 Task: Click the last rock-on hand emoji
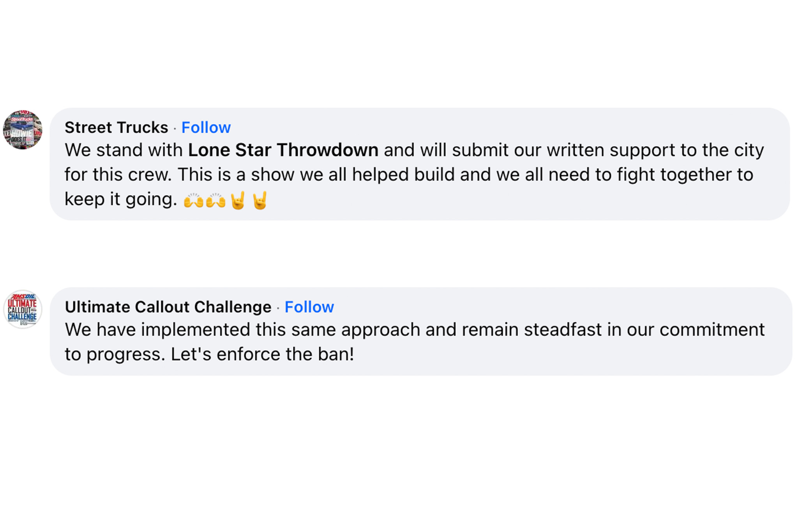click(260, 201)
